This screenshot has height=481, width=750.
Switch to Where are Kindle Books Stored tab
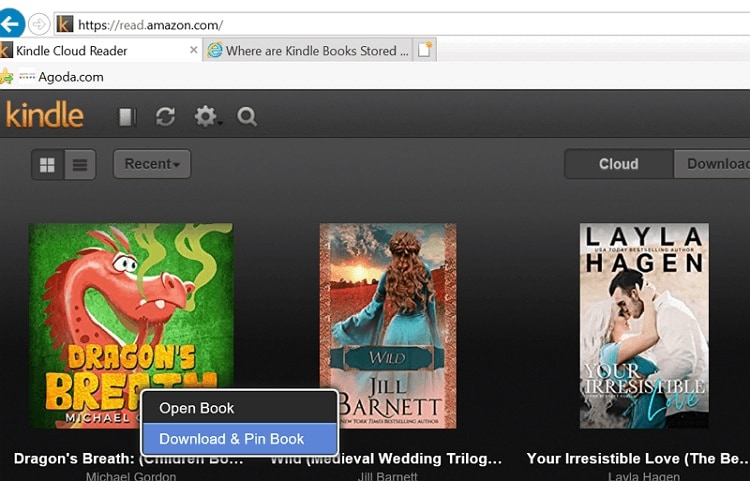pyautogui.click(x=307, y=50)
